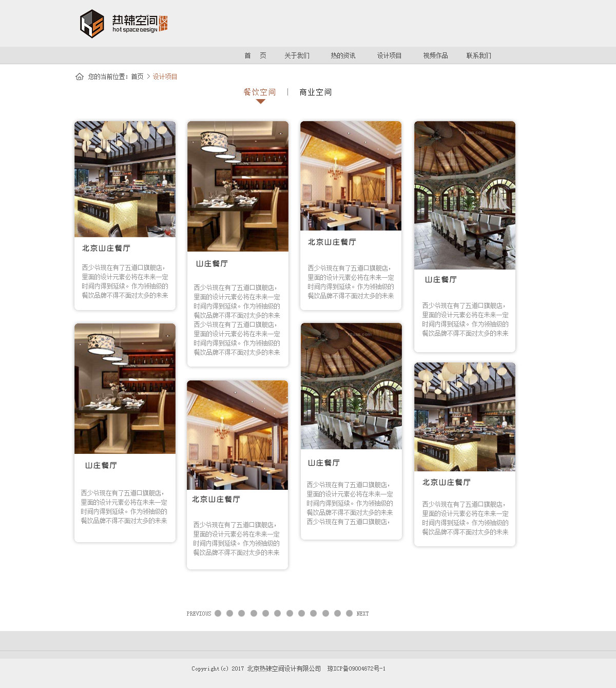The image size is (616, 688).
Task: Select the 餐饮空间 tab
Action: pyautogui.click(x=260, y=92)
